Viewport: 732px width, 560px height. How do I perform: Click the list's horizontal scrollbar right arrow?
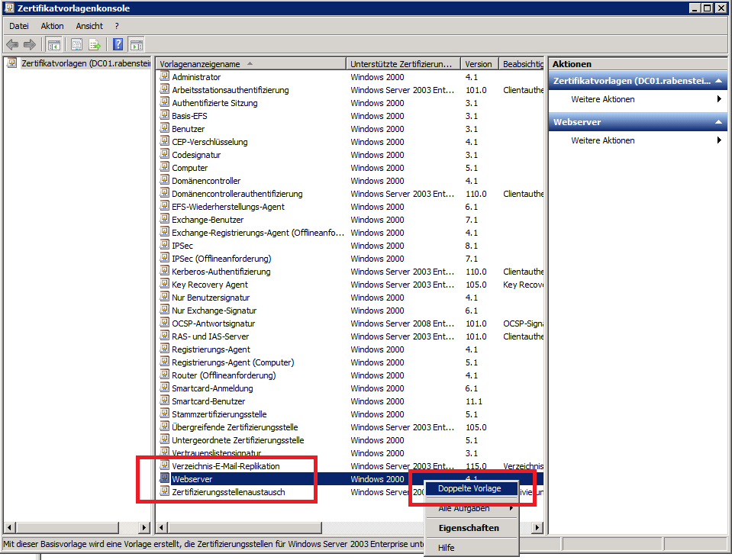pyautogui.click(x=537, y=527)
